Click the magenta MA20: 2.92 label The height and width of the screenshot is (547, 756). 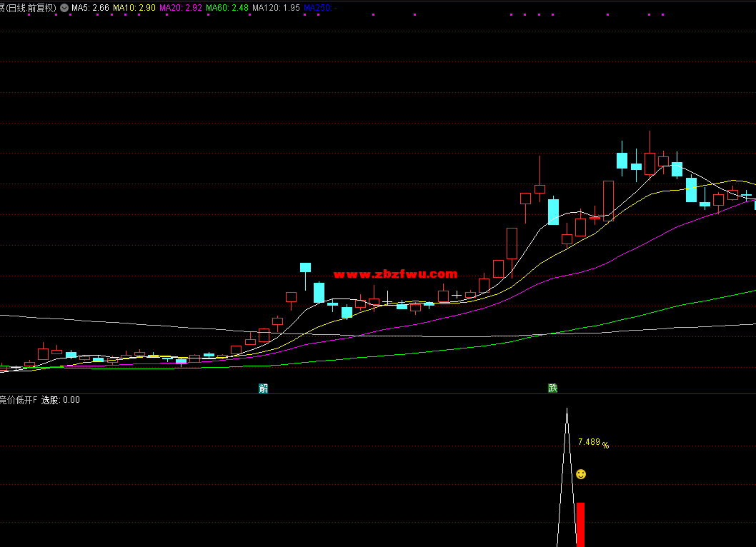coord(180,8)
